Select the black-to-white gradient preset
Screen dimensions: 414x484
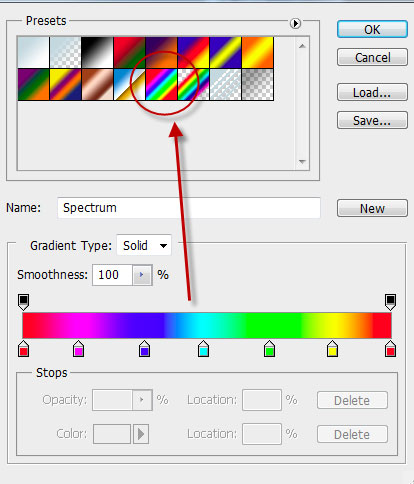(97, 53)
